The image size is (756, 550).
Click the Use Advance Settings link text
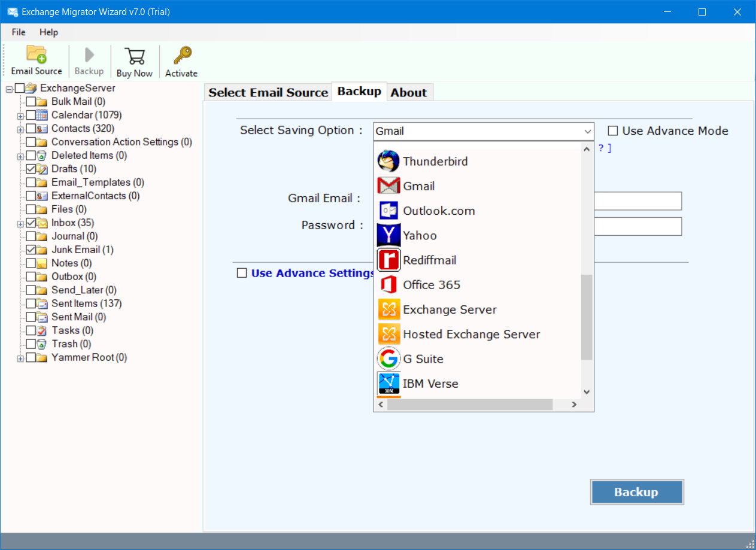(313, 273)
